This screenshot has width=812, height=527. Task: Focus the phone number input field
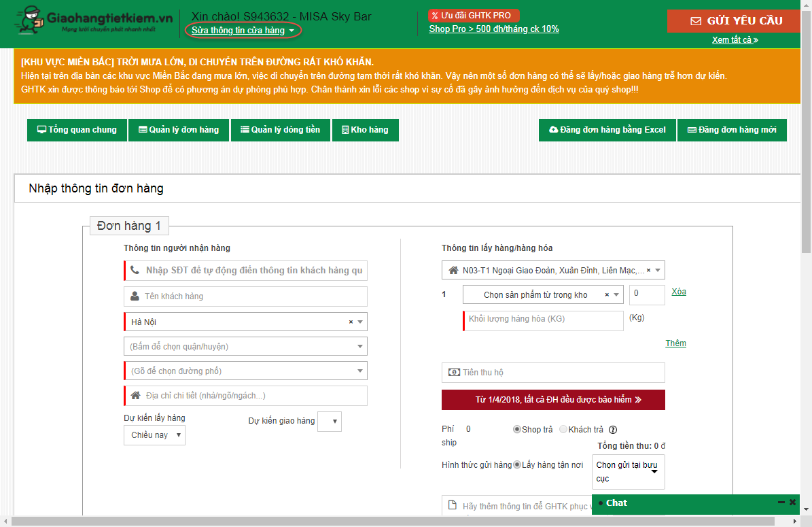pos(245,271)
